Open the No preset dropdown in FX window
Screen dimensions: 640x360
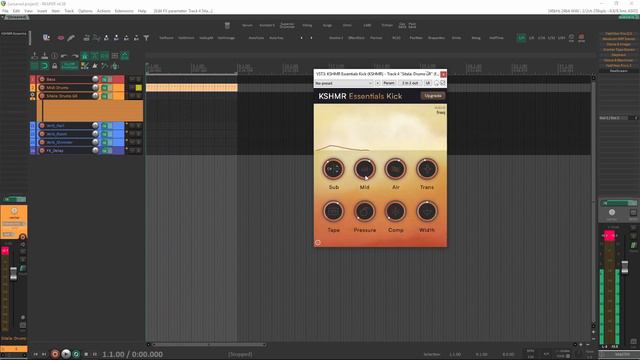pyautogui.click(x=344, y=83)
